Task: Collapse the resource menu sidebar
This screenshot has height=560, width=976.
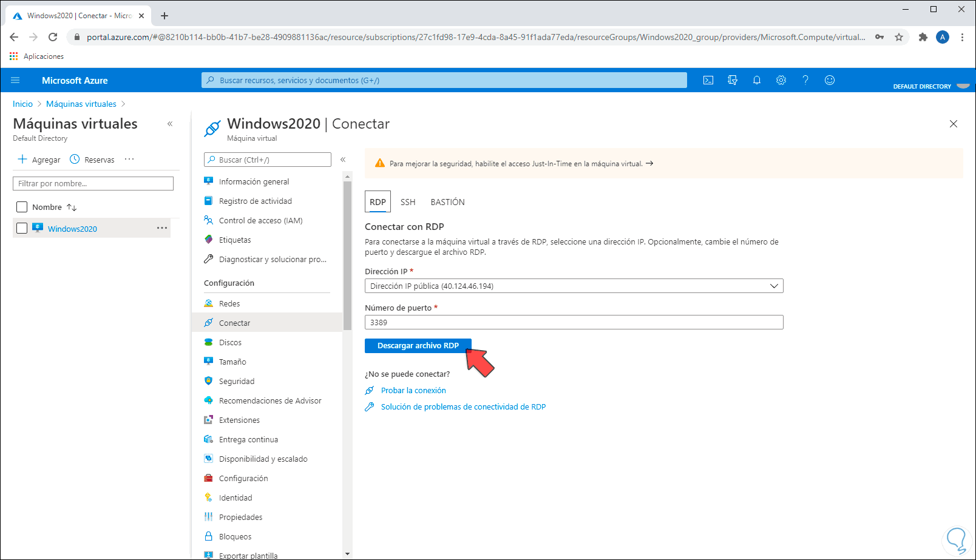Action: tap(343, 160)
